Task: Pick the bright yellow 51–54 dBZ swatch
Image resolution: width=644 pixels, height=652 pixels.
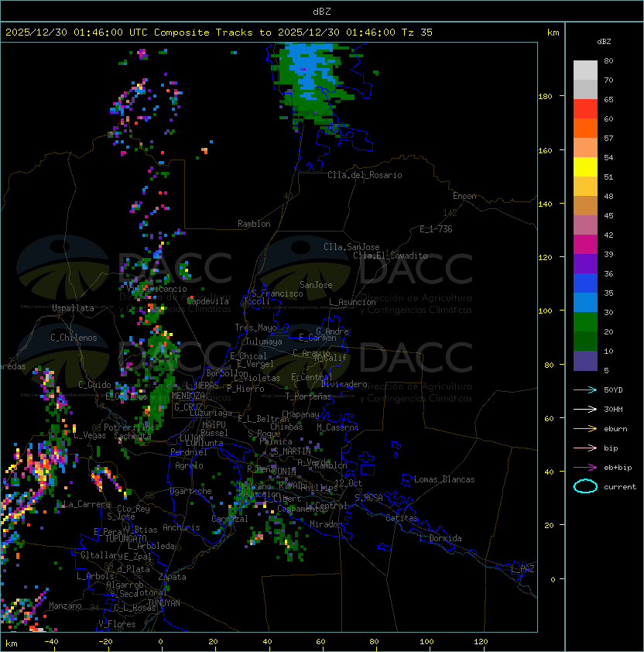Action: [x=585, y=167]
